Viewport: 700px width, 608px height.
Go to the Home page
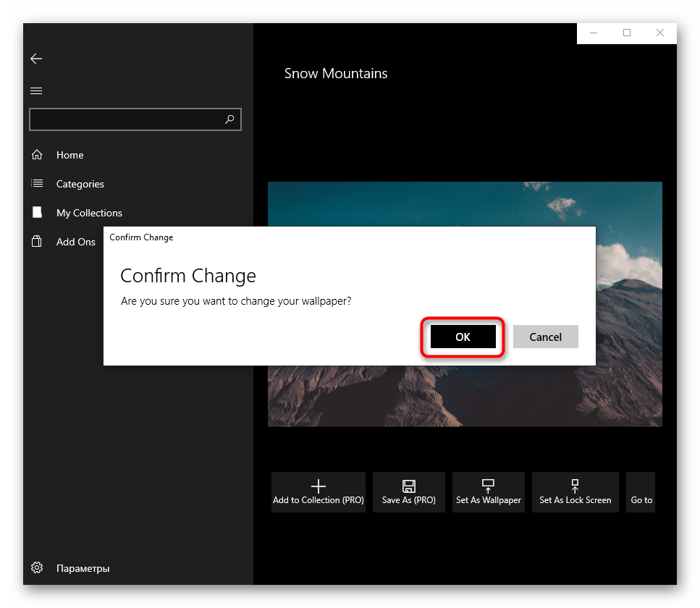click(69, 155)
